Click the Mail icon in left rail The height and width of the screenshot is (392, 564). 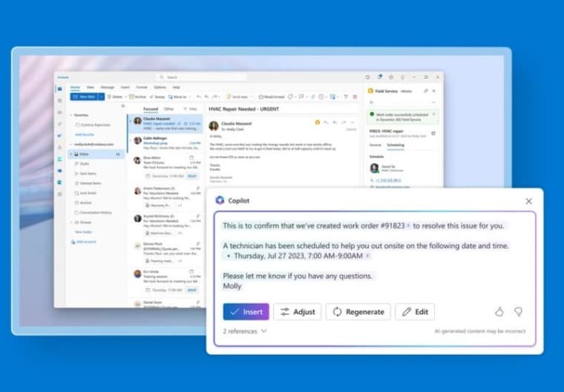(x=59, y=88)
